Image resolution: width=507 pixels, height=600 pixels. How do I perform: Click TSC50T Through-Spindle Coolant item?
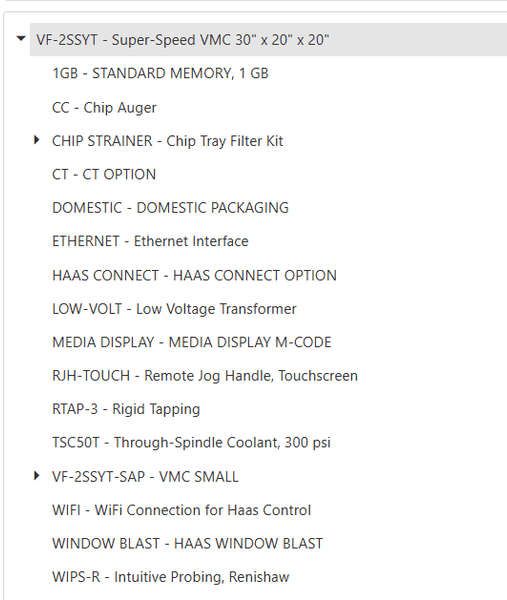pyautogui.click(x=191, y=443)
